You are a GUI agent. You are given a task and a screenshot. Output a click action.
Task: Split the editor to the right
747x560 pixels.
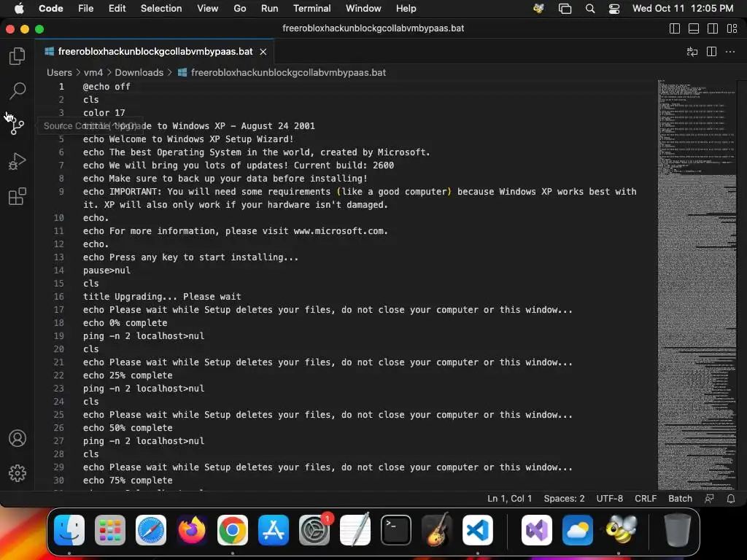711,52
